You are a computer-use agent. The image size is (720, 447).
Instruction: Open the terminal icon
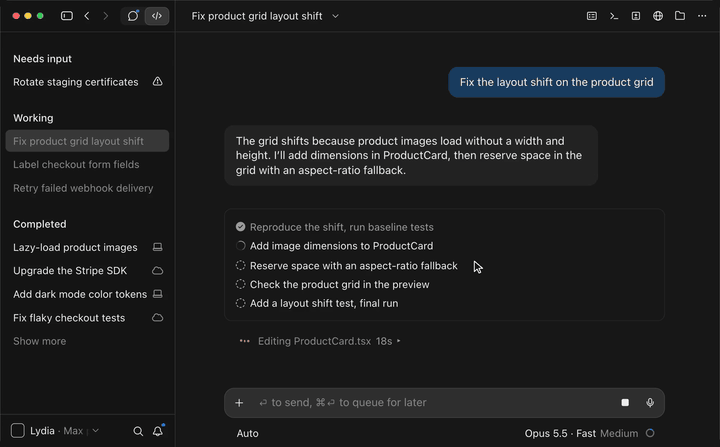pos(614,16)
